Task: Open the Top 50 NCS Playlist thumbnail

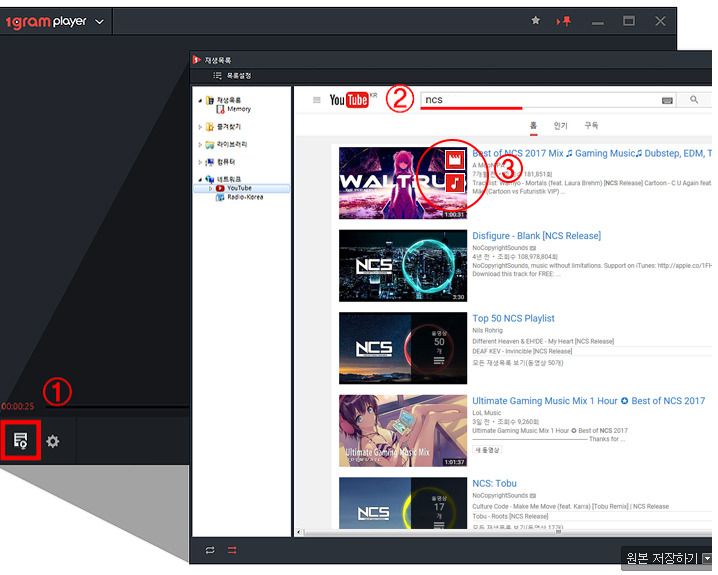Action: pyautogui.click(x=403, y=348)
